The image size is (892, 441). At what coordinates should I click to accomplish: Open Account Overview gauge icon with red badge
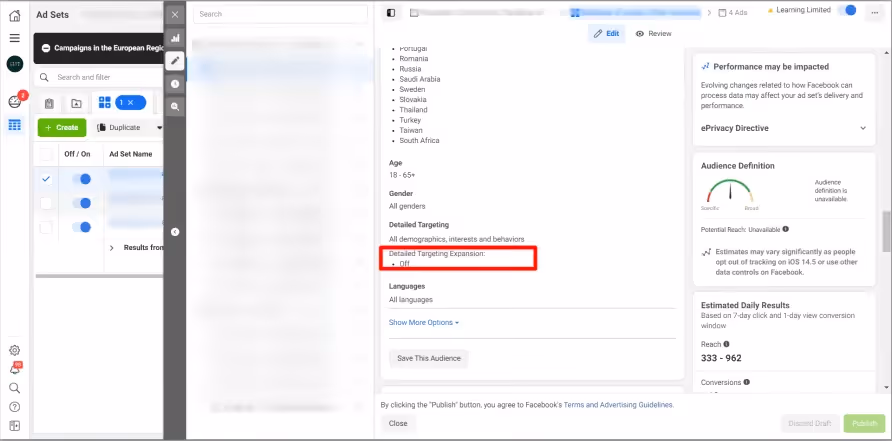14,102
